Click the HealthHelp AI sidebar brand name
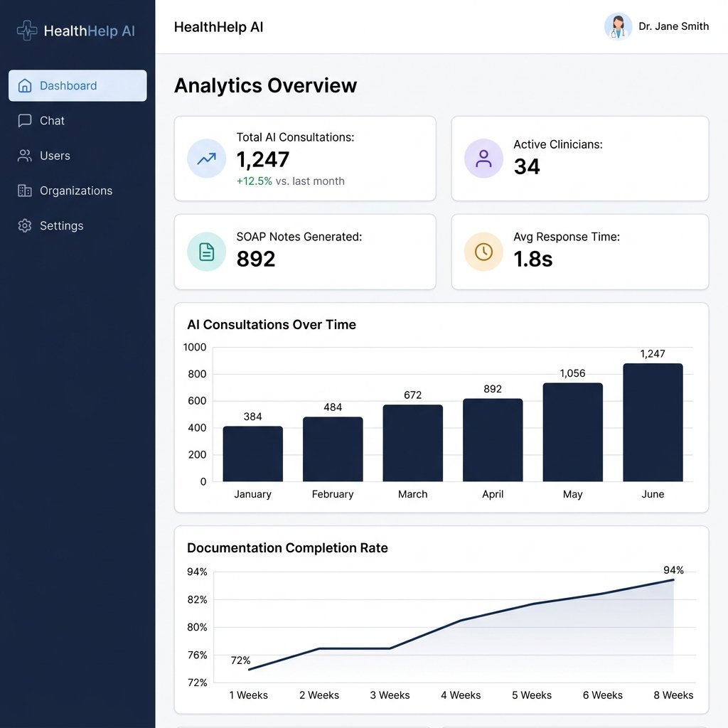Image resolution: width=728 pixels, height=728 pixels. tap(89, 31)
